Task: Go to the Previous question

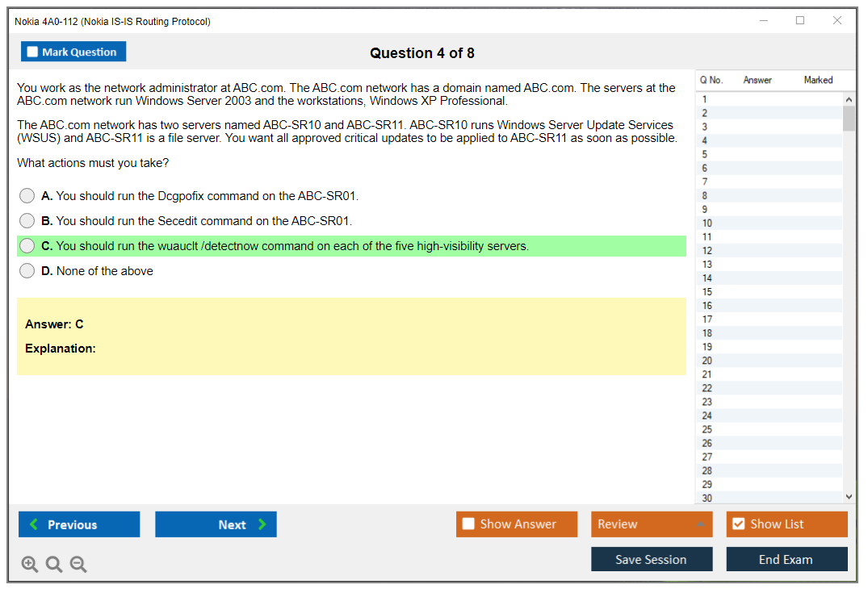Action: 79,524
